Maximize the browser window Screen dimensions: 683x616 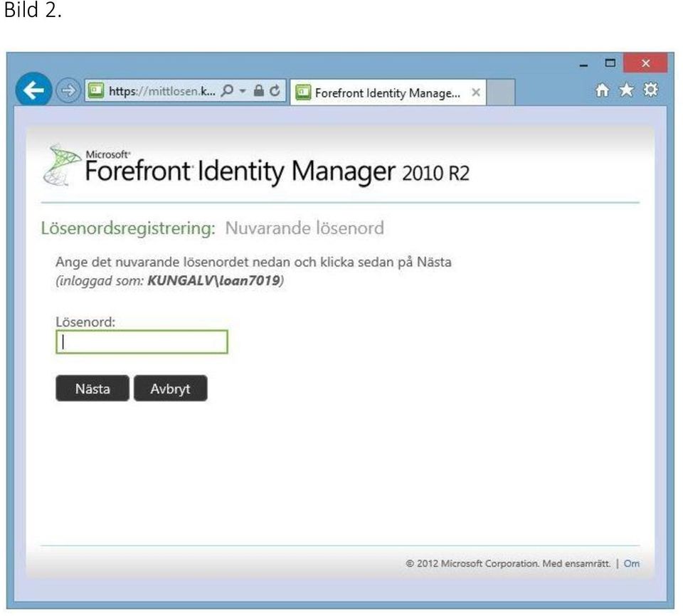click(x=610, y=63)
